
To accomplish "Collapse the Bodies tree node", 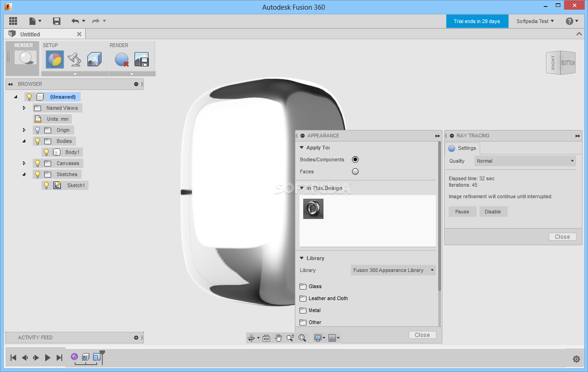I will tap(24, 141).
